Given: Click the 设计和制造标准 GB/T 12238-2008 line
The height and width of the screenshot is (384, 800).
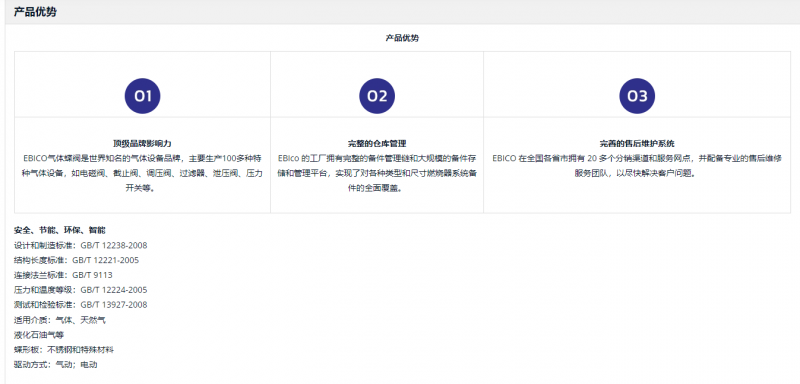Looking at the screenshot, I should pyautogui.click(x=81, y=245).
